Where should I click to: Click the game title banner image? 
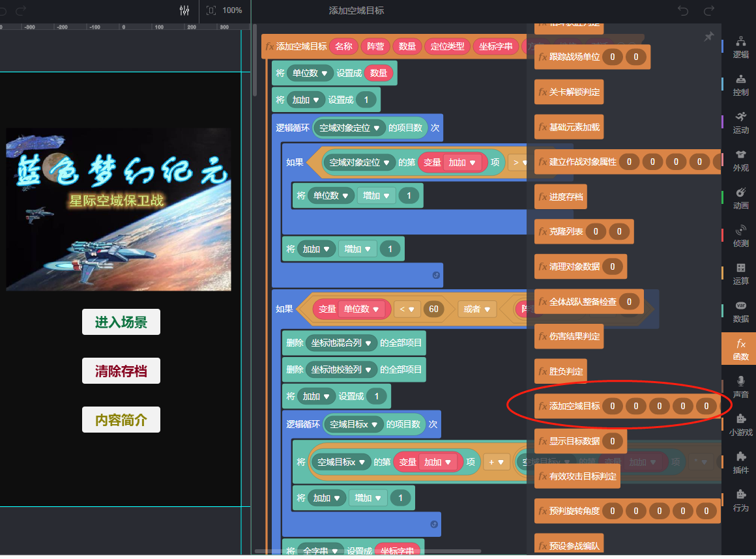pyautogui.click(x=119, y=209)
